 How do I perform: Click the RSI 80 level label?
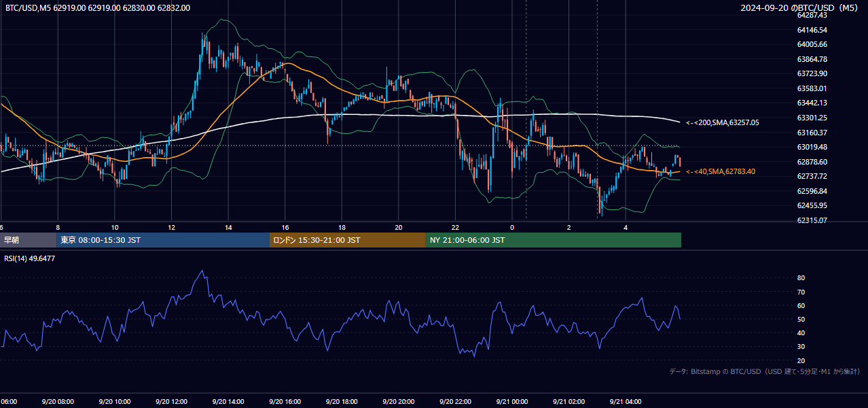point(801,278)
